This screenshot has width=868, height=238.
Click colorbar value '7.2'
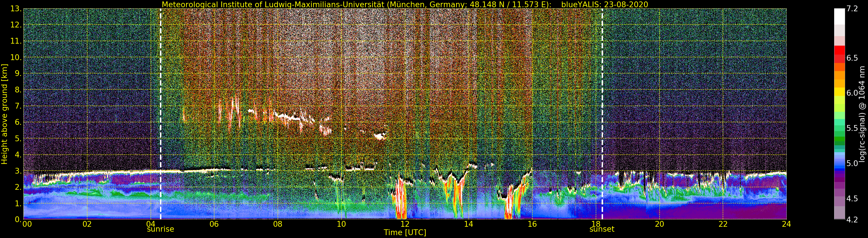click(x=852, y=9)
